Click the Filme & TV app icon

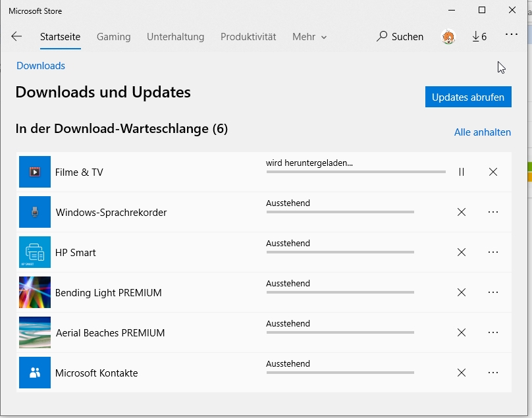click(35, 172)
